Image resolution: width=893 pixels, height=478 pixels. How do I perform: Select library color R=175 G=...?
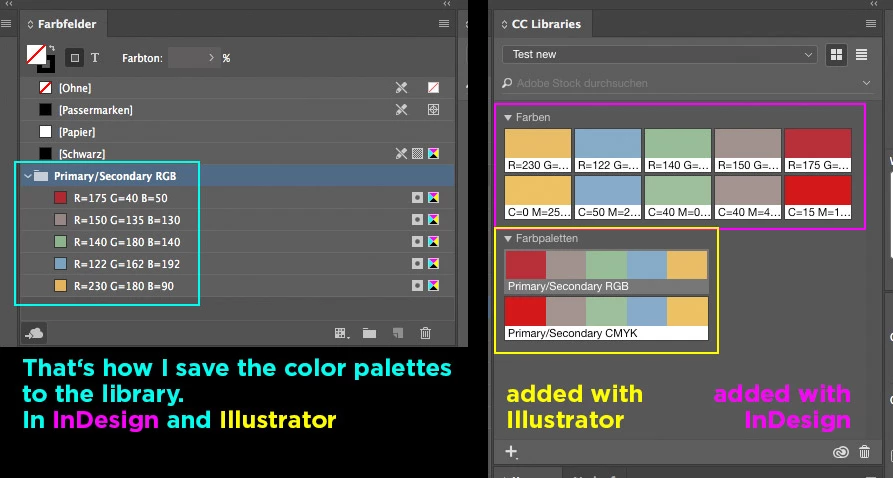(x=818, y=150)
